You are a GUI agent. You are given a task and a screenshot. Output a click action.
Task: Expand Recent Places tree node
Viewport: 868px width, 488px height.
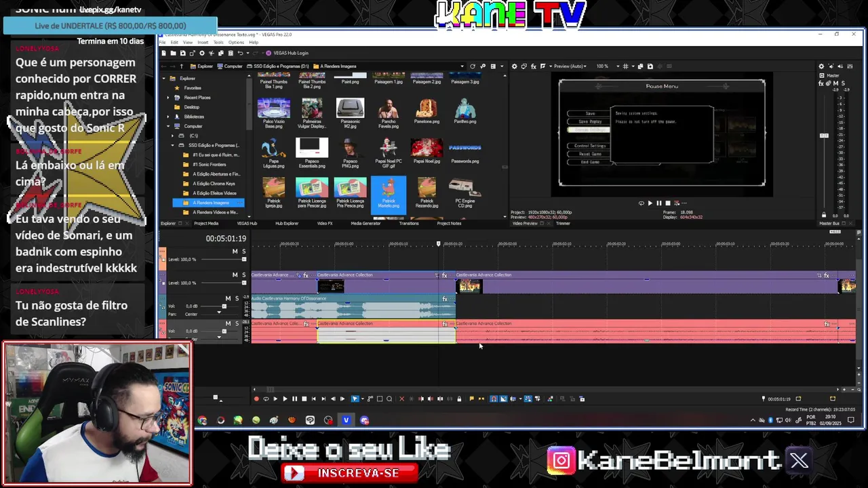pyautogui.click(x=168, y=98)
